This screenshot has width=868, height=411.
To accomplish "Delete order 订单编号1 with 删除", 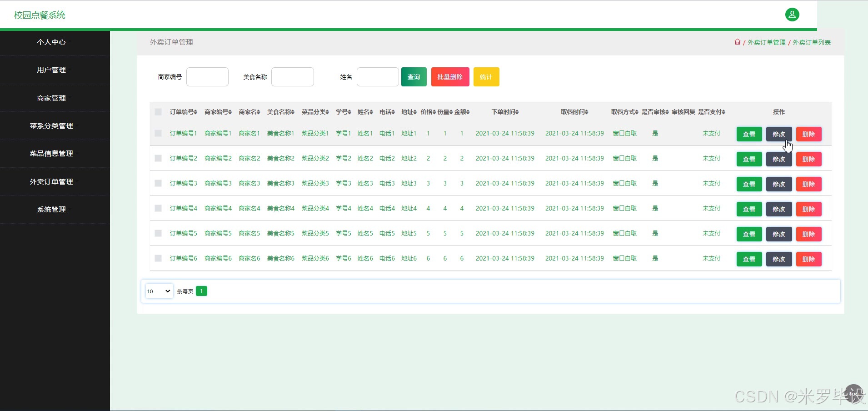I will point(809,134).
